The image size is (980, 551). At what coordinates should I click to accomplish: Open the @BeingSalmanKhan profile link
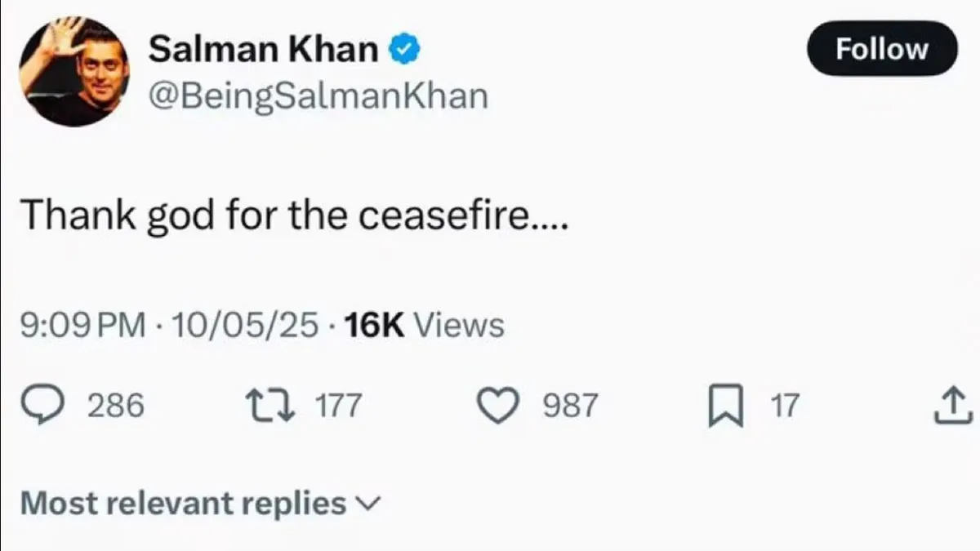coord(318,94)
